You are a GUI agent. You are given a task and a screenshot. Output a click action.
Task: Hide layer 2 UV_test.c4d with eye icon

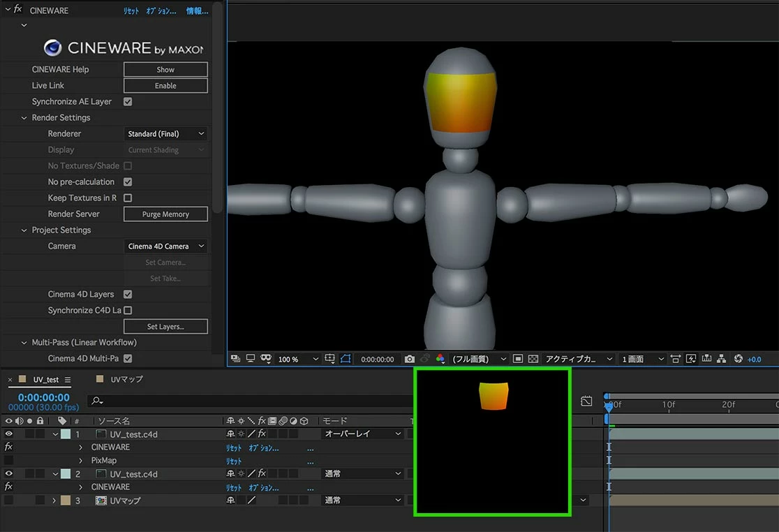(8, 473)
